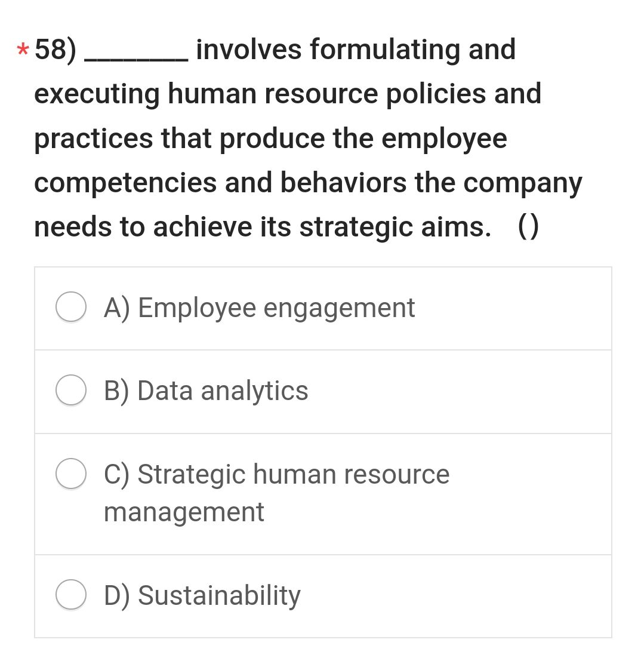644x661 pixels.
Task: Click the row containing option D
Action: click(322, 594)
